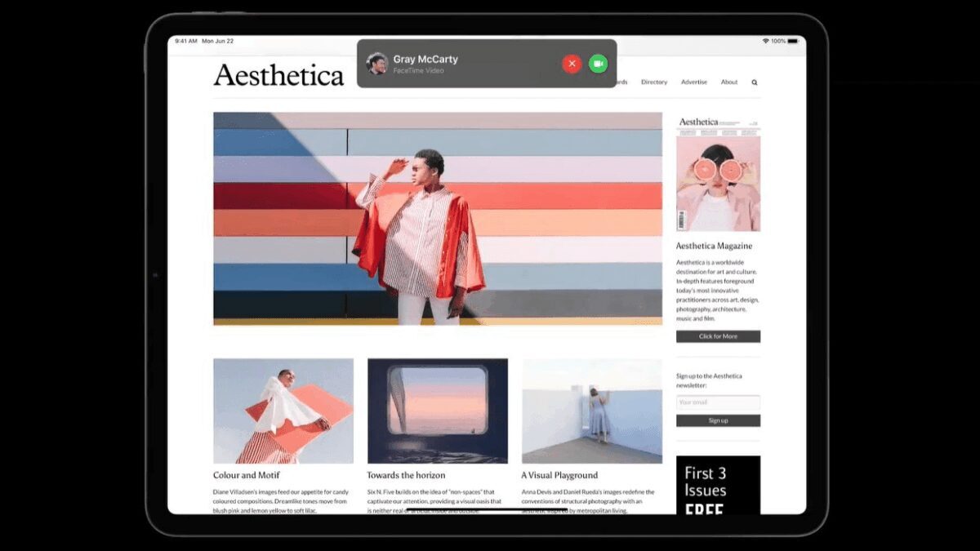Decline the FaceTime call from Gray McCarty
This screenshot has width=980, height=551.
(x=572, y=63)
